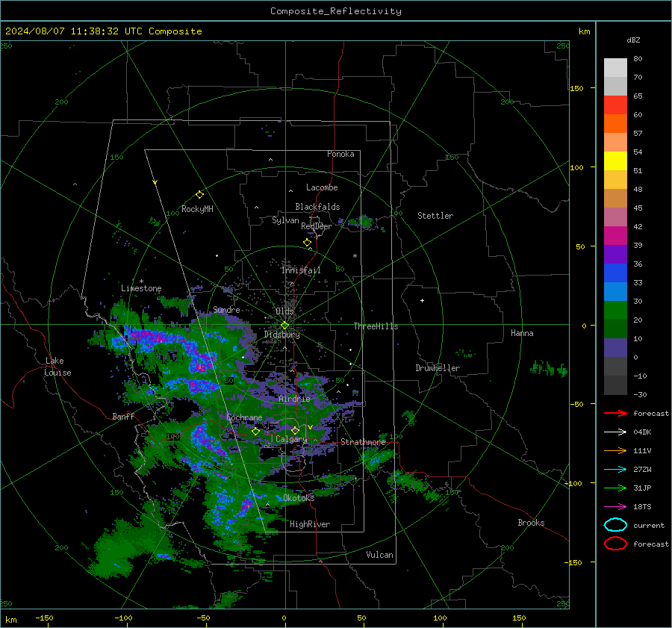672x628 pixels.
Task: Select the purple 10 dBZ color swatch
Action: point(615,347)
